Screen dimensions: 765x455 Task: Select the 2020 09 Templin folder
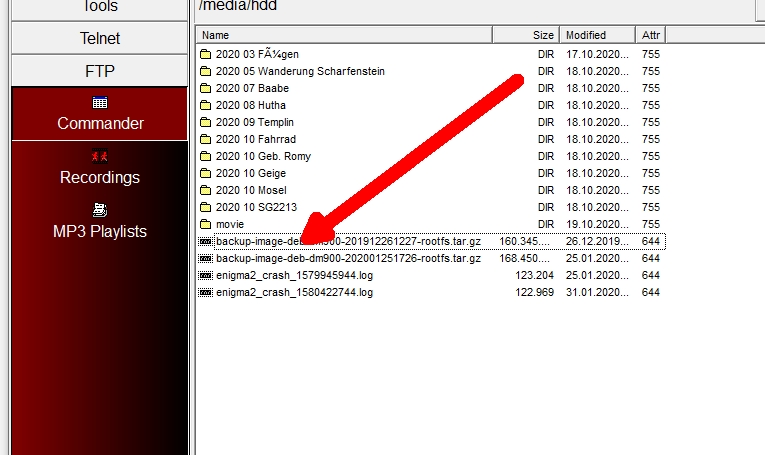[x=256, y=122]
